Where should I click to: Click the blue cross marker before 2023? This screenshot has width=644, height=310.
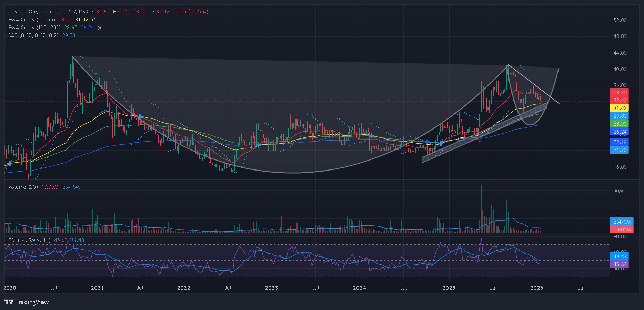point(258,145)
